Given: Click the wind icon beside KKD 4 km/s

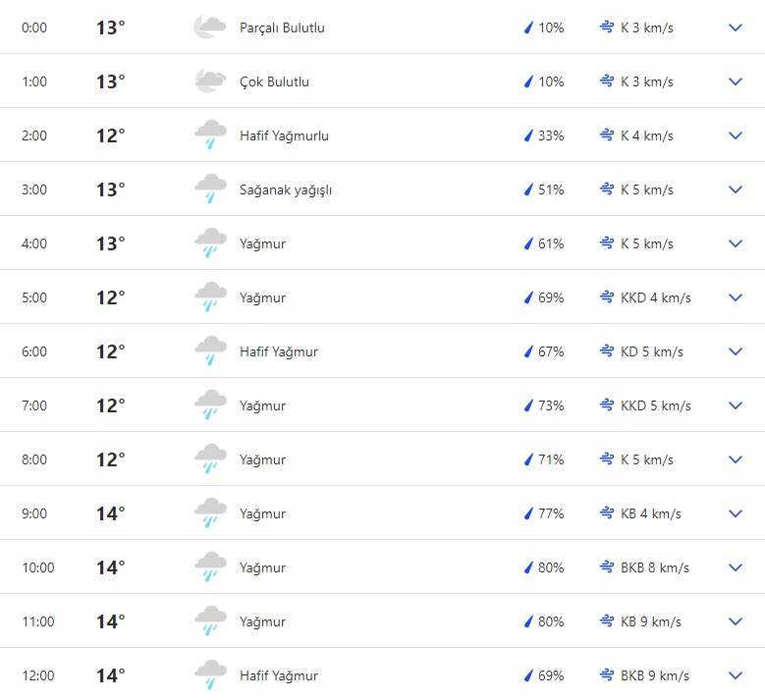Looking at the screenshot, I should [607, 297].
